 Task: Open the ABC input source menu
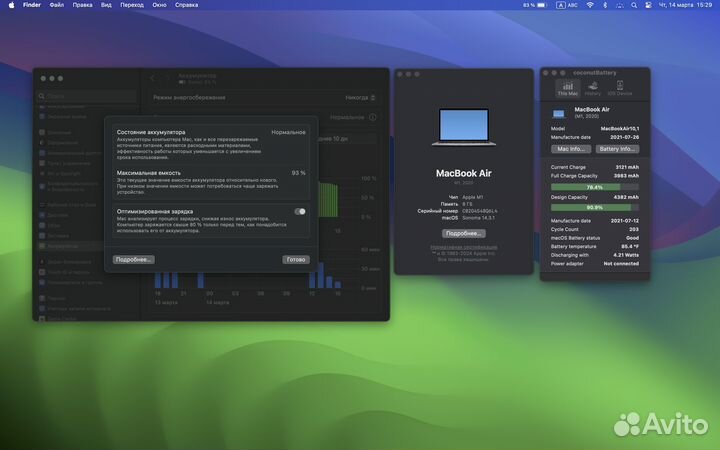point(567,5)
